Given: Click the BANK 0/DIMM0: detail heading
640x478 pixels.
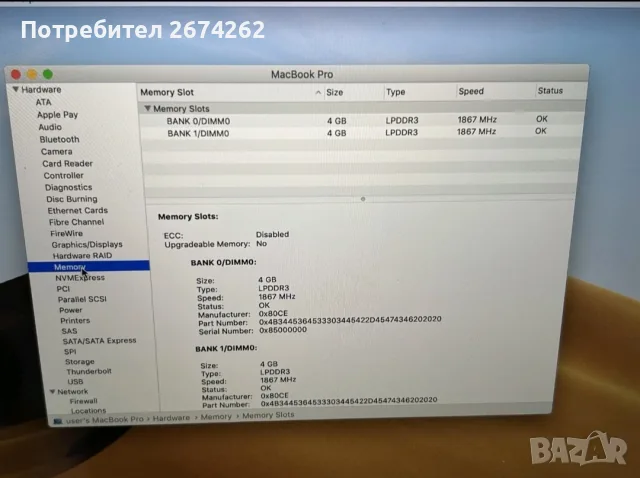Looking at the screenshot, I should point(223,262).
